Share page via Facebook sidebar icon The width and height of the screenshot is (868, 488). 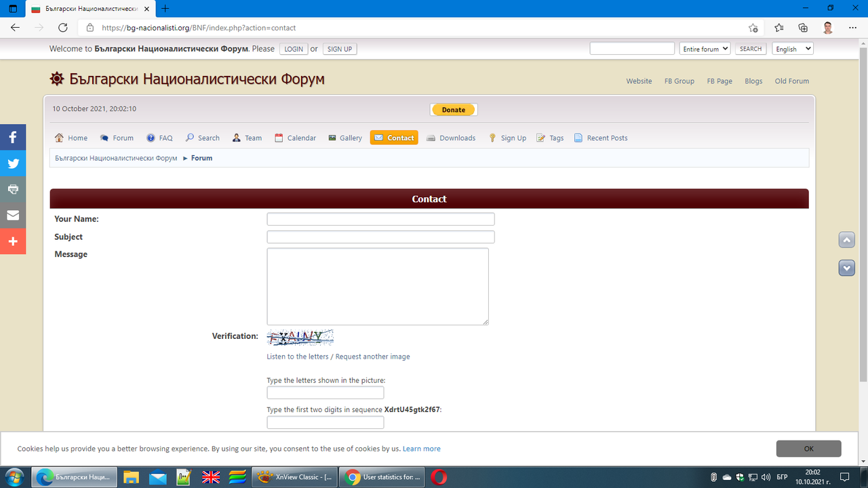[13, 137]
